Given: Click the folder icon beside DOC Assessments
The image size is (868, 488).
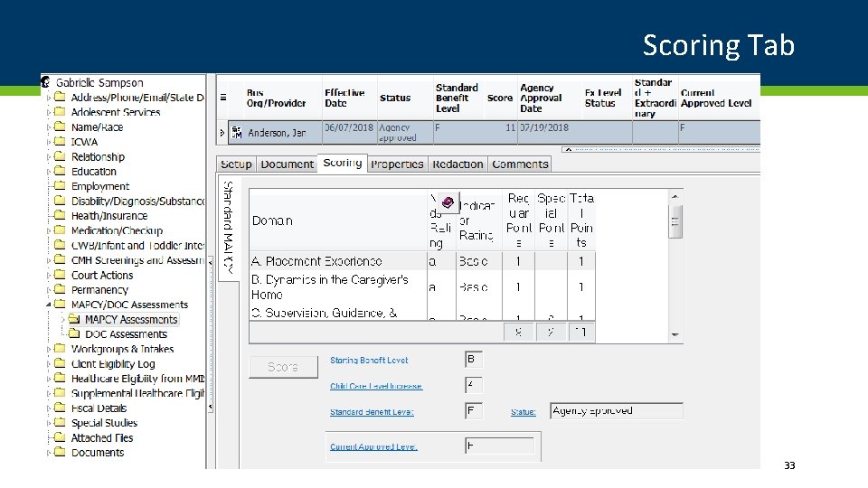Looking at the screenshot, I should (73, 333).
